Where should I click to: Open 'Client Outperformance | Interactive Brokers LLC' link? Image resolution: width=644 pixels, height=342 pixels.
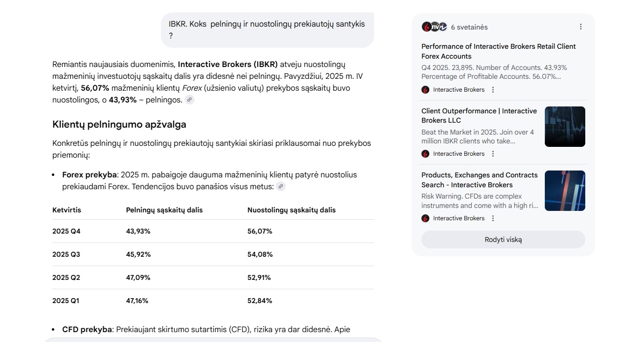click(479, 116)
